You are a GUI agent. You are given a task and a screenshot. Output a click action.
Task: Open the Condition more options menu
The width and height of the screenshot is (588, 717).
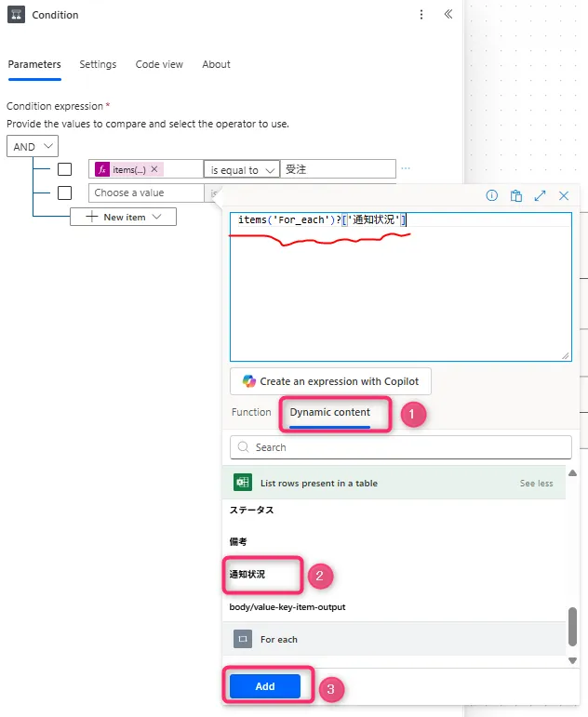coord(421,15)
